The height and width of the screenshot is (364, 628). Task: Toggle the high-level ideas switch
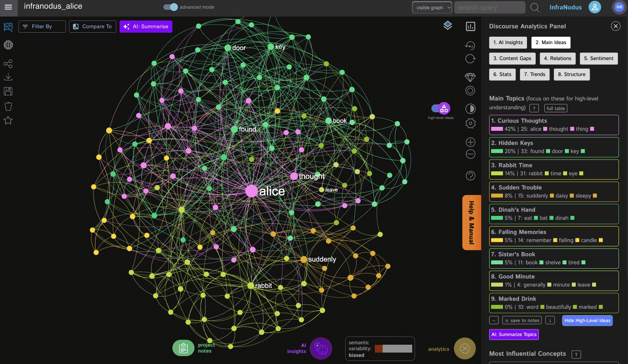(x=441, y=108)
